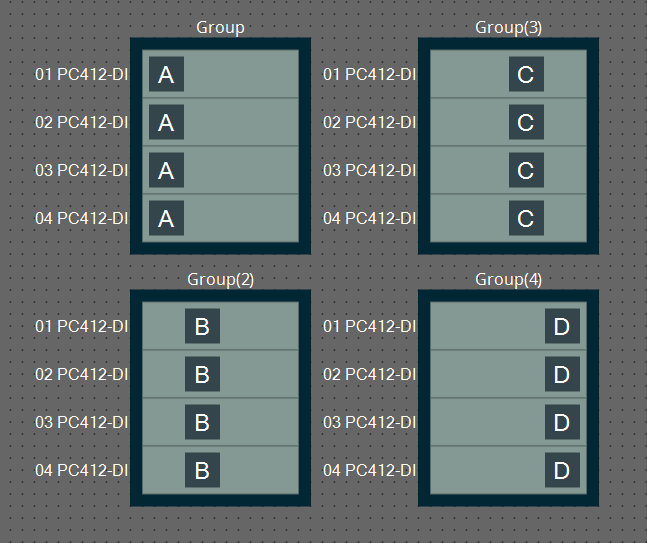Select channel B block of 02 PC412-DI in Group(2)
The width and height of the screenshot is (647, 543).
click(x=202, y=374)
